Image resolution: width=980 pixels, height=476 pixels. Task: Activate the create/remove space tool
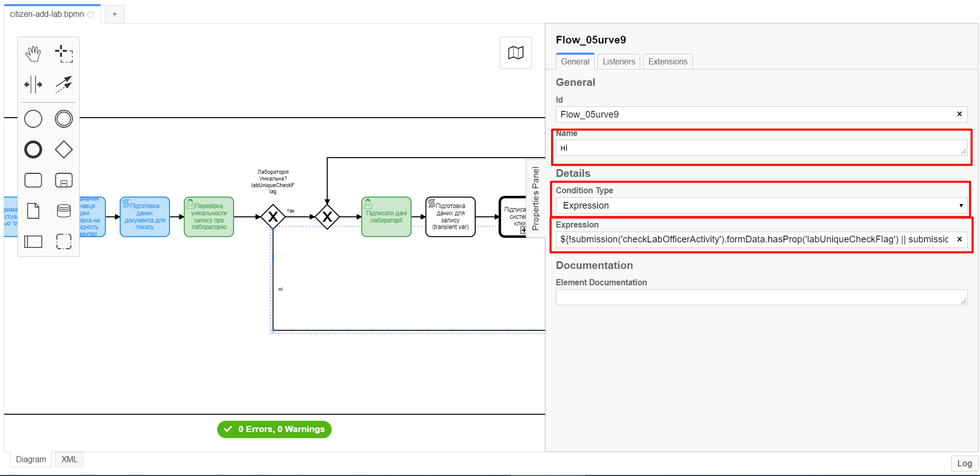(33, 84)
